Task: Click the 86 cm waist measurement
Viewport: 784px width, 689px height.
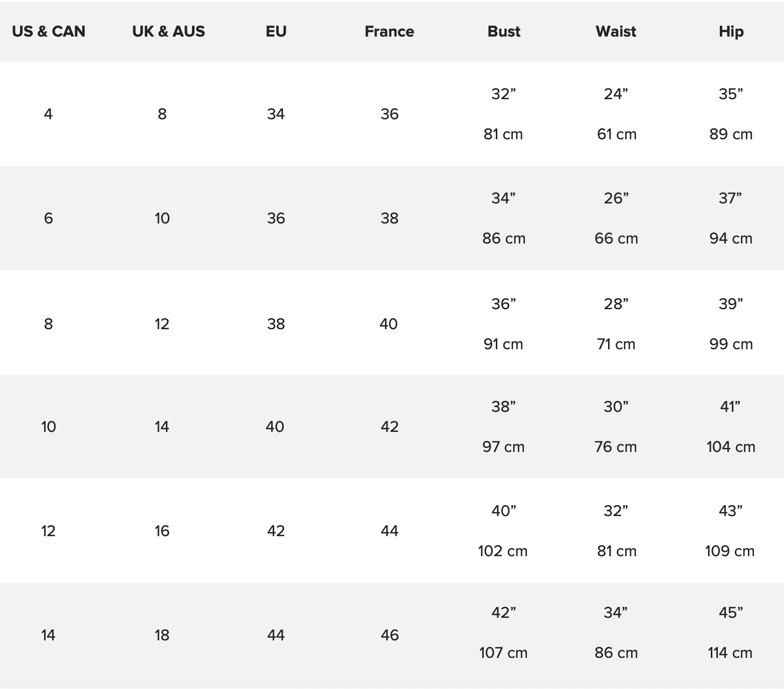Action: tap(616, 653)
